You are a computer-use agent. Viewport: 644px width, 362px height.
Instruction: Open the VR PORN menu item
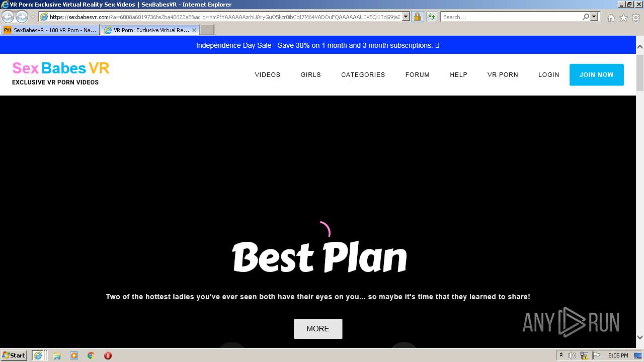[x=503, y=74]
